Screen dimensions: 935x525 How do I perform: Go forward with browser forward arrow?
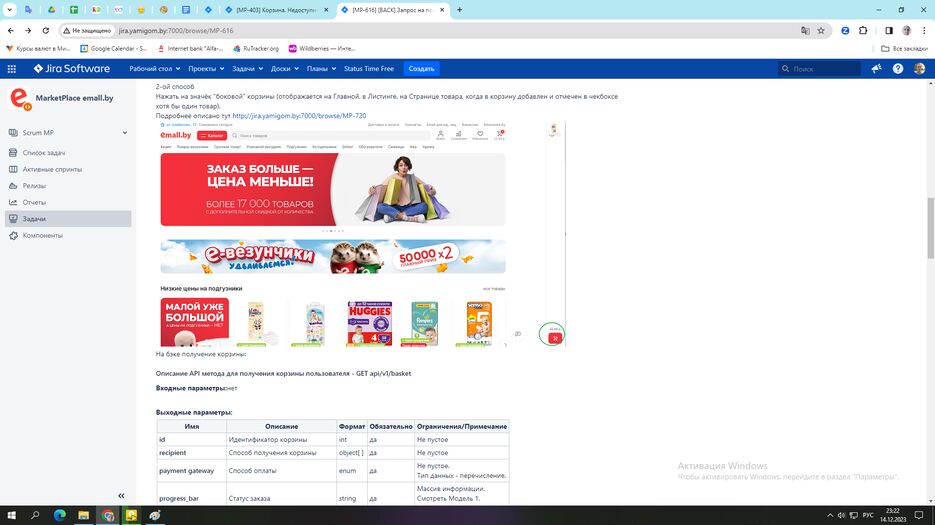click(28, 30)
